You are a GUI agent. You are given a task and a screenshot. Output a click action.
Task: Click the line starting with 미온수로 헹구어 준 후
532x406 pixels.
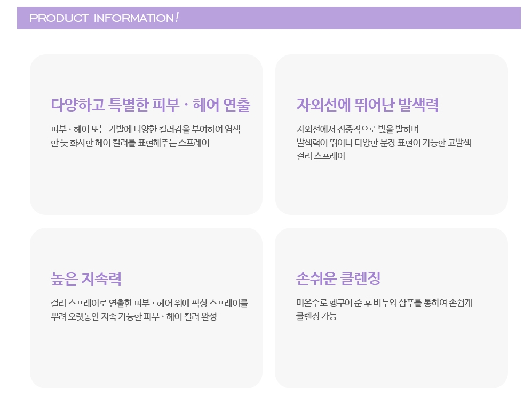pos(384,303)
